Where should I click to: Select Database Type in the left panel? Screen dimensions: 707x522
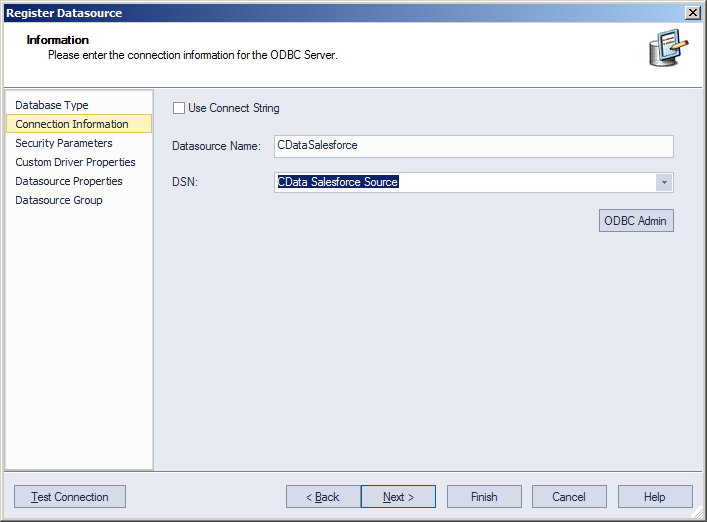(x=52, y=105)
